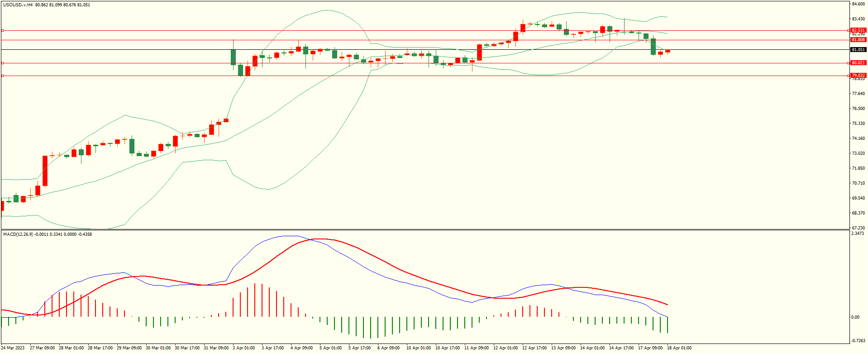Click the 83.430 price scale value
This screenshot has width=868, height=353.
tap(858, 19)
